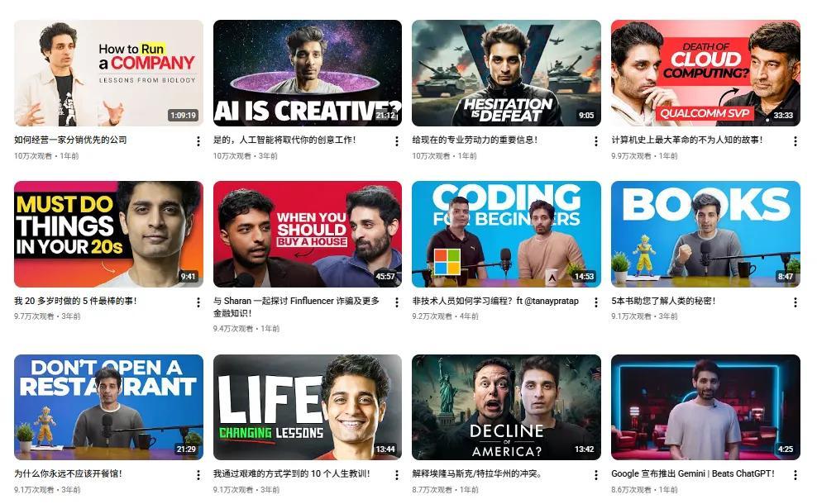817x504 pixels.
Task: Open 'How to Run a Company' thumbnail
Action: [108, 73]
